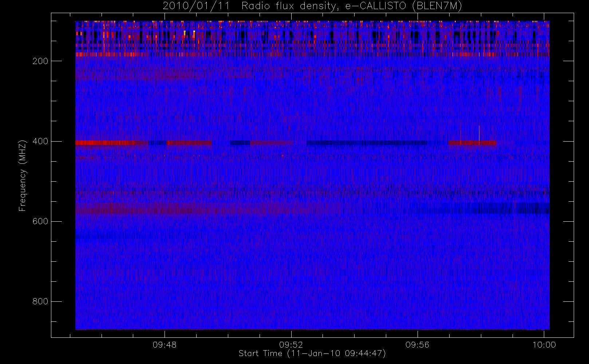Click the 09:48 time tick label
The image size is (589, 364).
tap(165, 344)
